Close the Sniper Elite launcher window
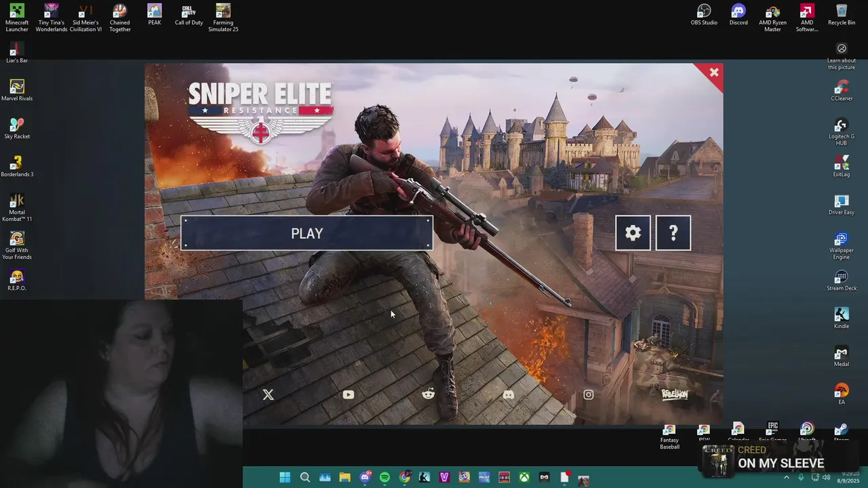Image resolution: width=868 pixels, height=488 pixels. click(x=713, y=73)
